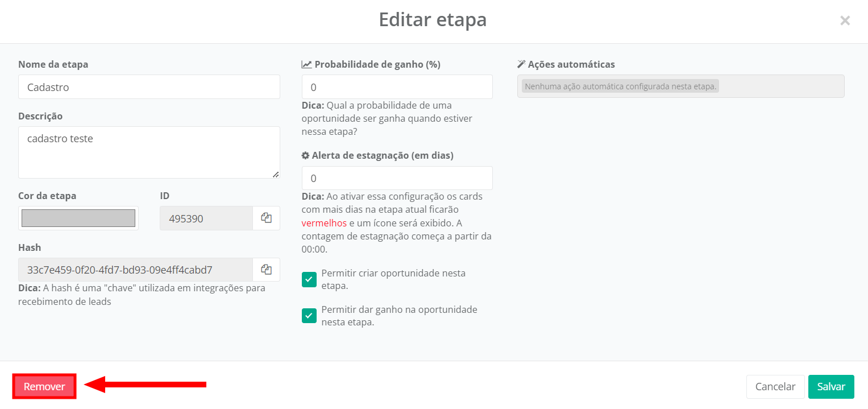This screenshot has width=868, height=409.
Task: Click the gear icon beside Alerta de estagnação
Action: pyautogui.click(x=305, y=155)
